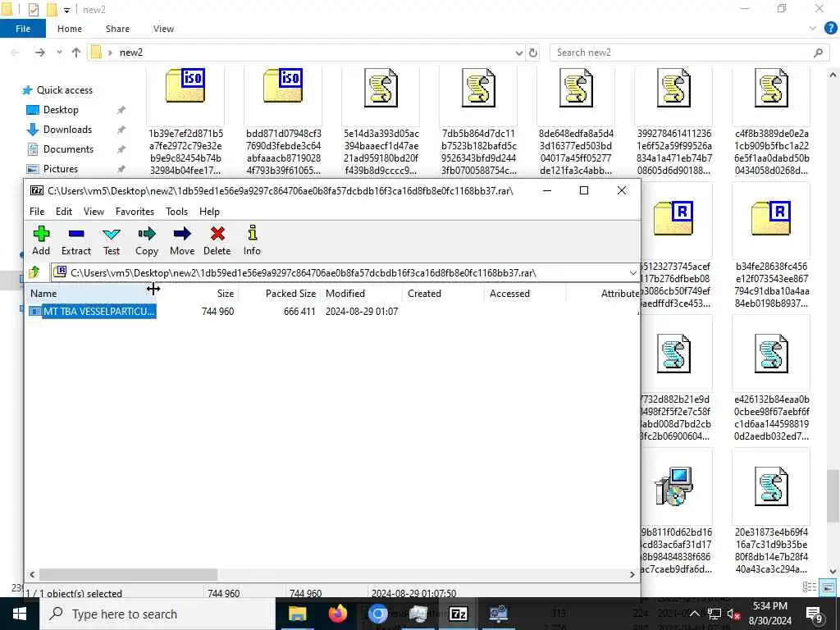Click the 7-Zip horizontal scrollbar thumb
The width and height of the screenshot is (840, 630).
pos(128,574)
